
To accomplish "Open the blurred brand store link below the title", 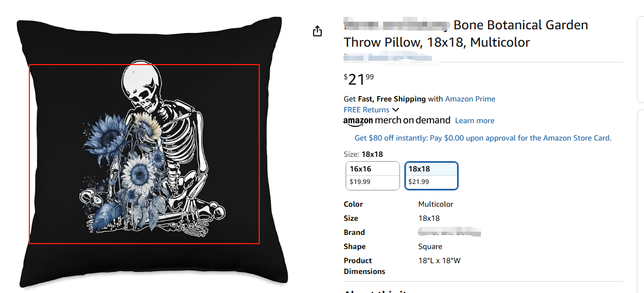I will click(x=387, y=56).
